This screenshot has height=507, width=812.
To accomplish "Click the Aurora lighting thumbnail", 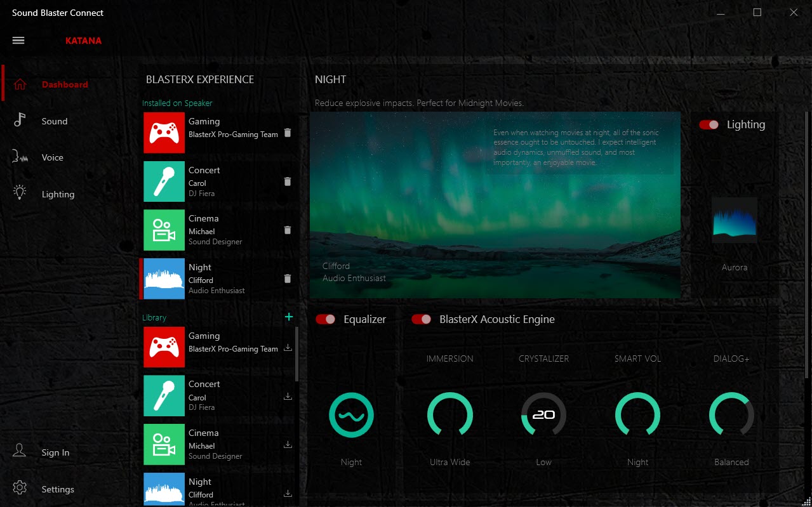I will click(735, 220).
